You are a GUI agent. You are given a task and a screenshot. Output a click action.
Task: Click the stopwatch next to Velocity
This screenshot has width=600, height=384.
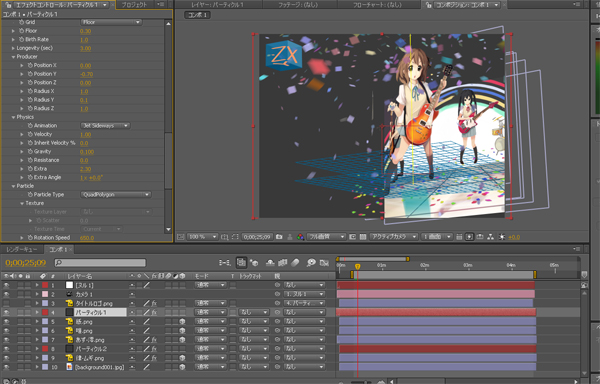tap(30, 134)
